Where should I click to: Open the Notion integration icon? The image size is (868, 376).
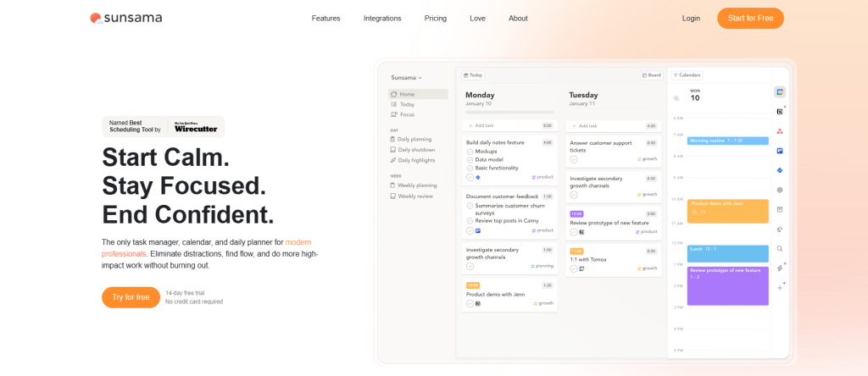click(x=779, y=111)
